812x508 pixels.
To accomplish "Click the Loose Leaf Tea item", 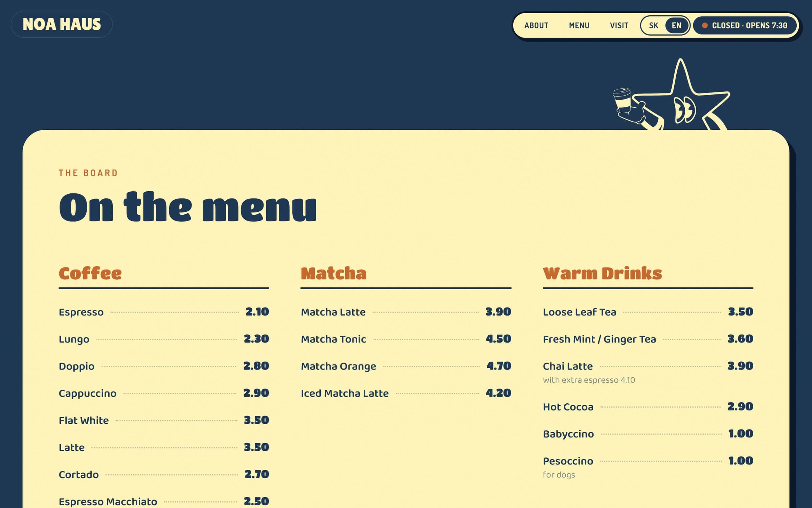I will click(x=648, y=312).
